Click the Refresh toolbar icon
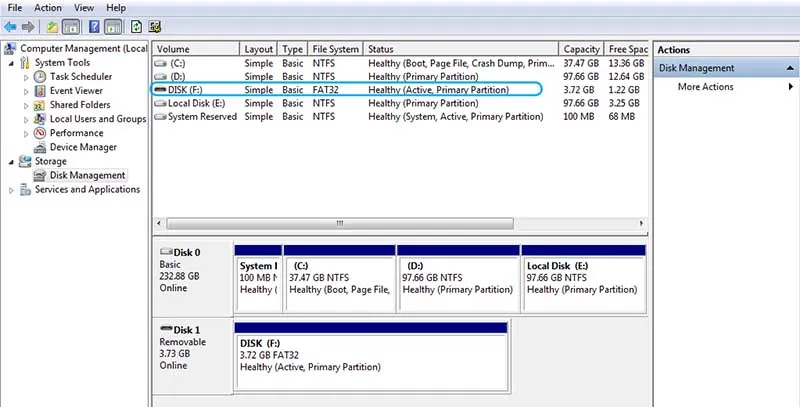Image resolution: width=800 pixels, height=407 pixels. tap(135, 26)
